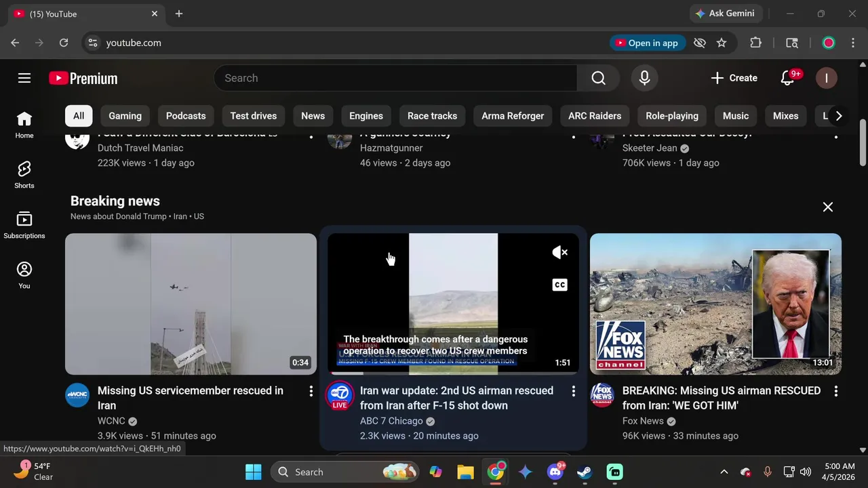Select the Engines filter chip
The width and height of the screenshot is (868, 488).
tap(366, 116)
